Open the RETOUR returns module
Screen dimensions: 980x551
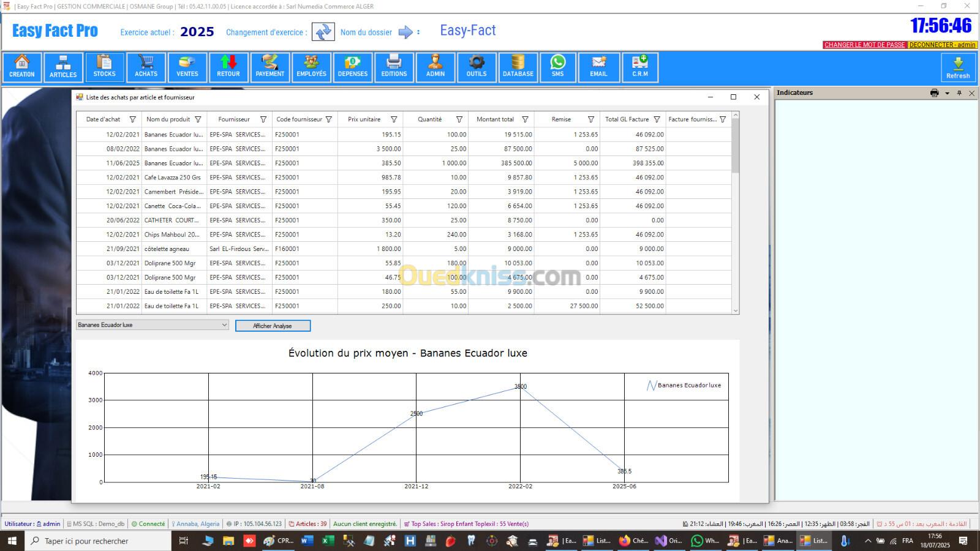(x=228, y=67)
